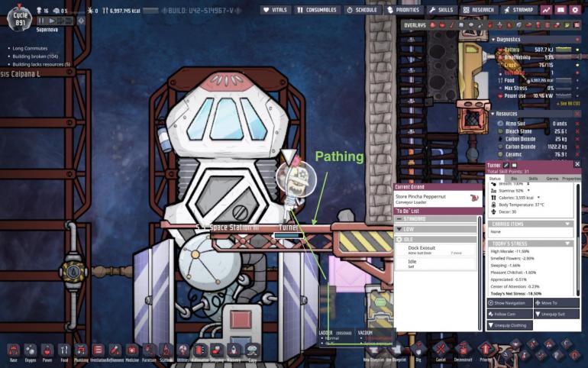Open the database book icon

561,10
